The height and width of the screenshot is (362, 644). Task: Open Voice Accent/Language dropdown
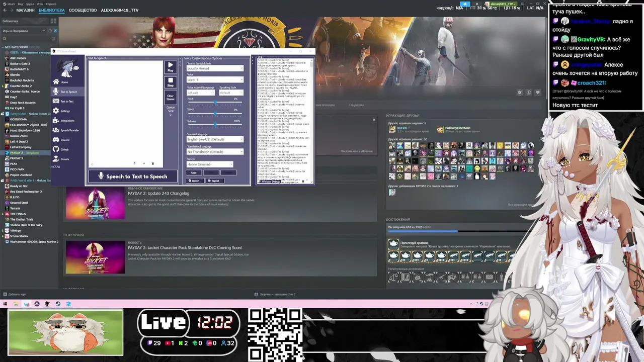click(x=201, y=93)
